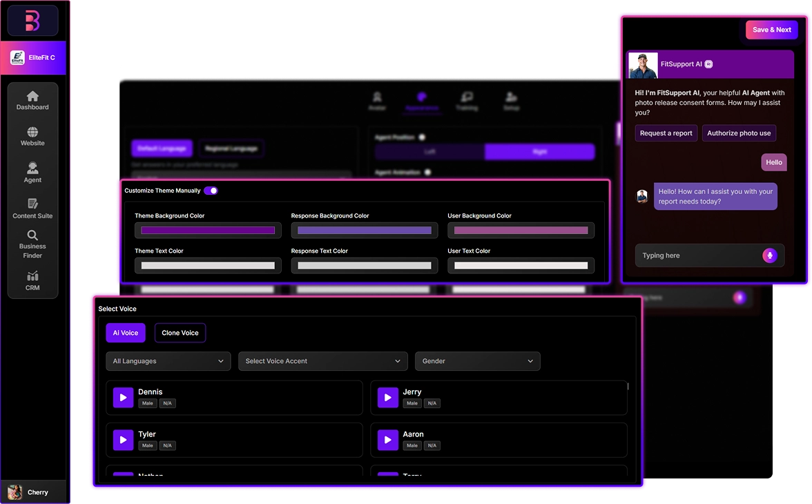812x504 pixels.
Task: Pick the Theme Background Color swatch
Action: click(208, 231)
